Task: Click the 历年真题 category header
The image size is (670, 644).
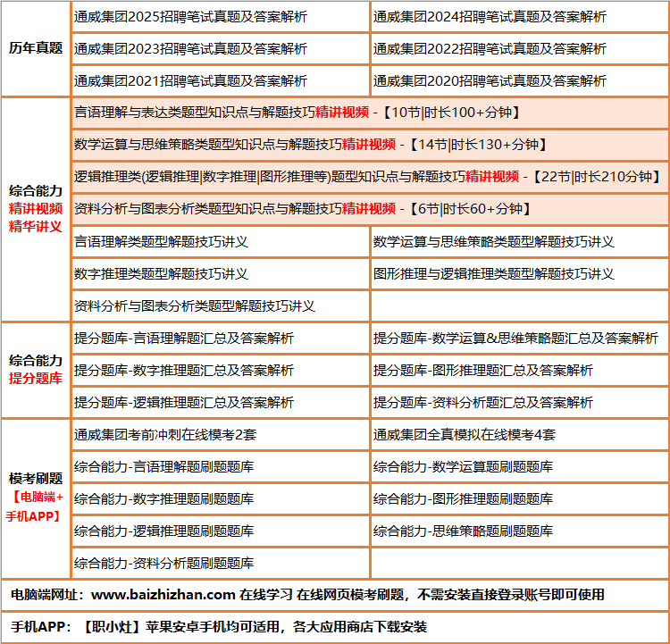Action: coord(36,48)
